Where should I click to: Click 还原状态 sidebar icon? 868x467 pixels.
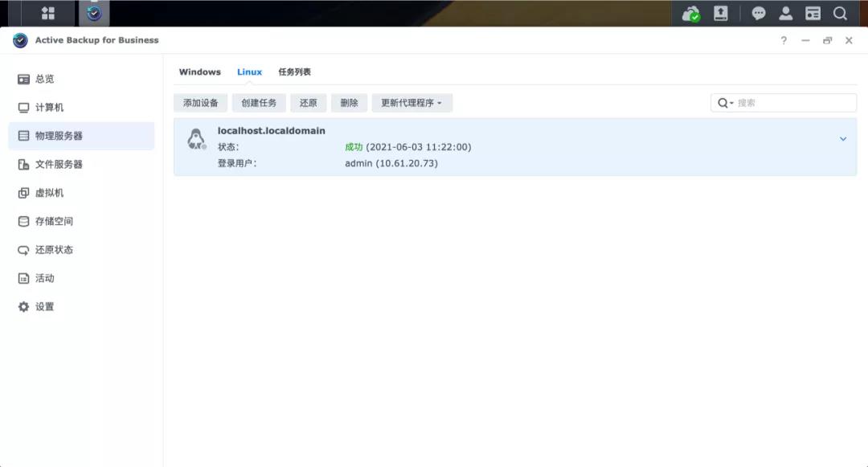pyautogui.click(x=23, y=250)
